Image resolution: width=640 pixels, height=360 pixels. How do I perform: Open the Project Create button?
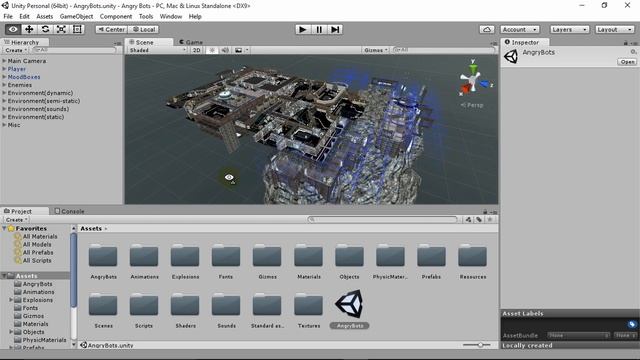point(16,220)
